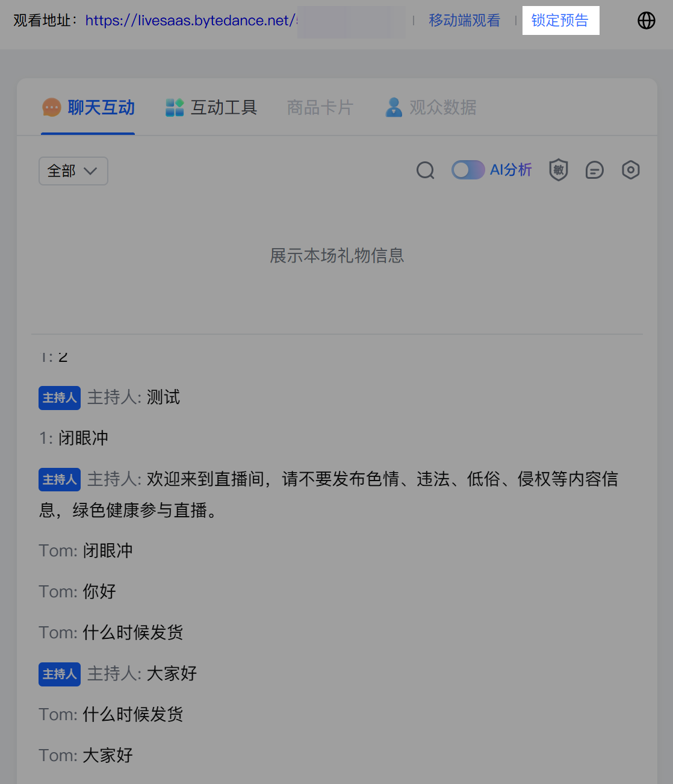Image resolution: width=673 pixels, height=784 pixels.
Task: Click Tom's message 你好
Action: (78, 592)
